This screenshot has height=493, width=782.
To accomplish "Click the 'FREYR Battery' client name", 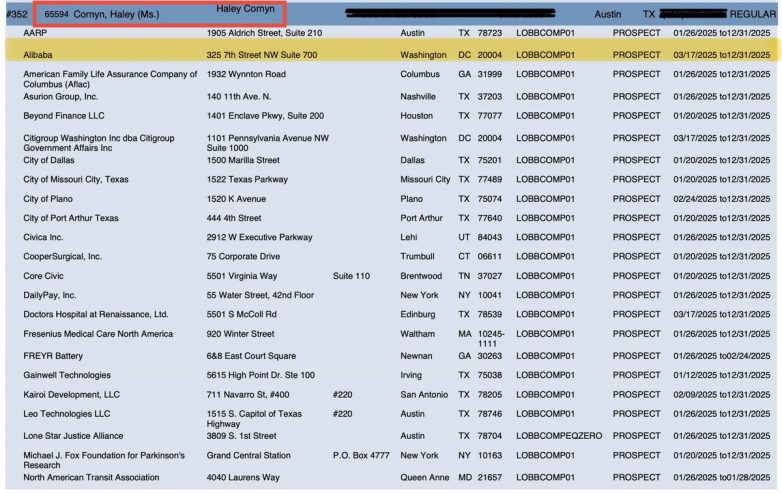I will [53, 356].
